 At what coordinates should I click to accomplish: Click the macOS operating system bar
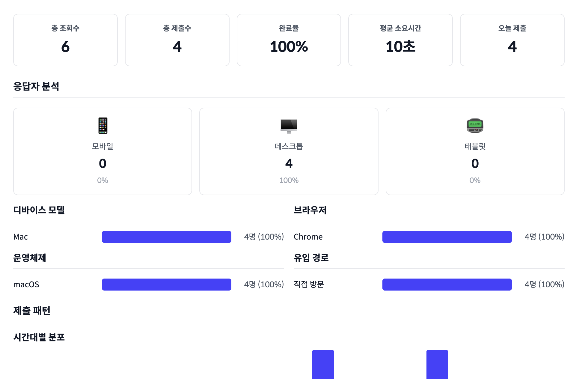[x=166, y=285]
